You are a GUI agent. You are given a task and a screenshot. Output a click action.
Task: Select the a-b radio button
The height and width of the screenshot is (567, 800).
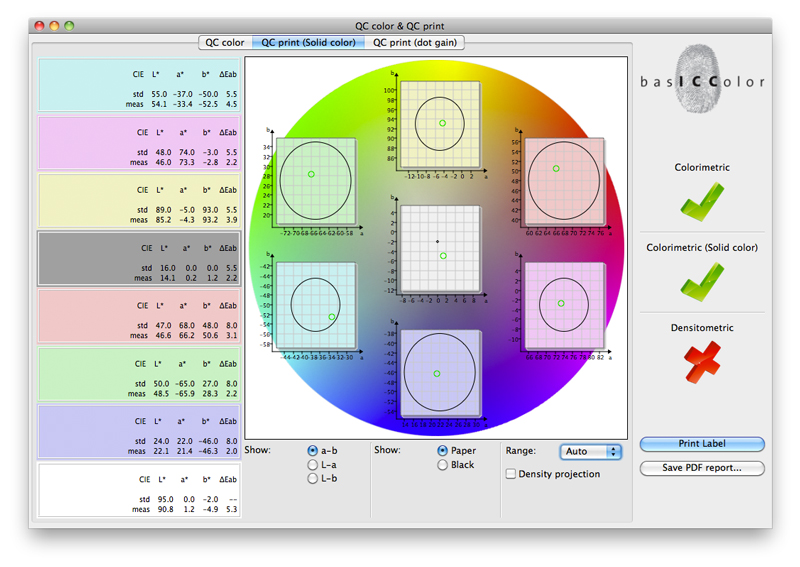[313, 451]
